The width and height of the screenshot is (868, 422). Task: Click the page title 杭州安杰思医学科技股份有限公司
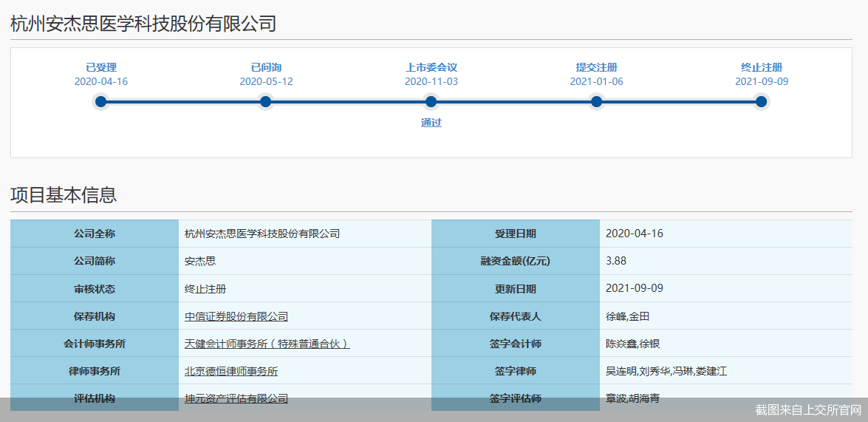point(143,24)
